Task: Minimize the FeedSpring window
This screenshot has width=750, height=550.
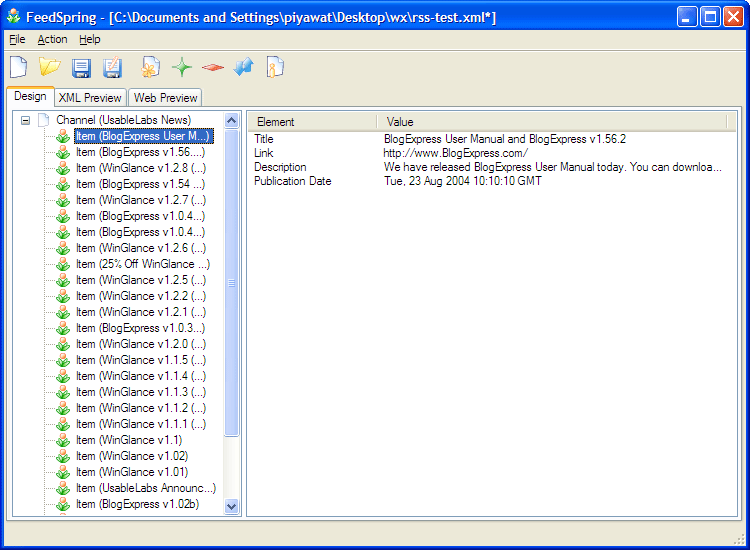Action: (x=687, y=17)
